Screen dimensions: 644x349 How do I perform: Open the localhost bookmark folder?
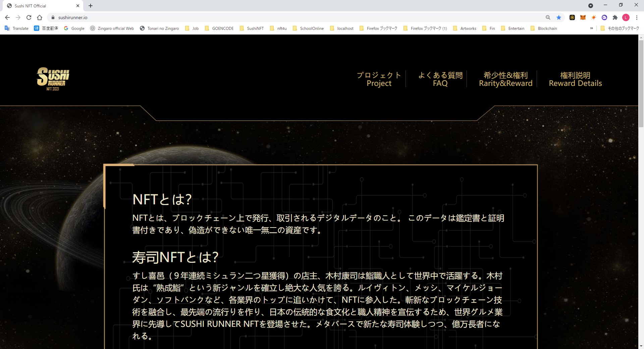(342, 29)
